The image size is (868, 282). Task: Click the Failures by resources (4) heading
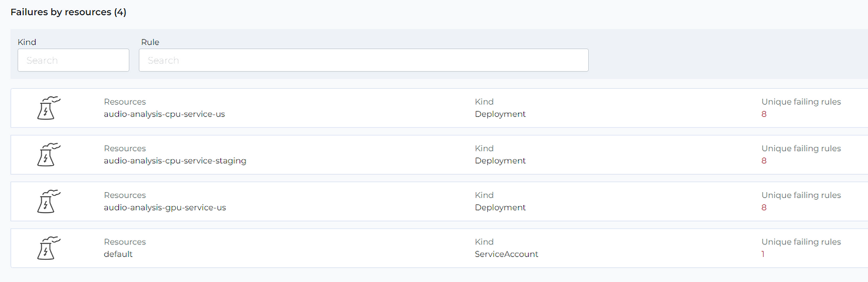click(69, 12)
